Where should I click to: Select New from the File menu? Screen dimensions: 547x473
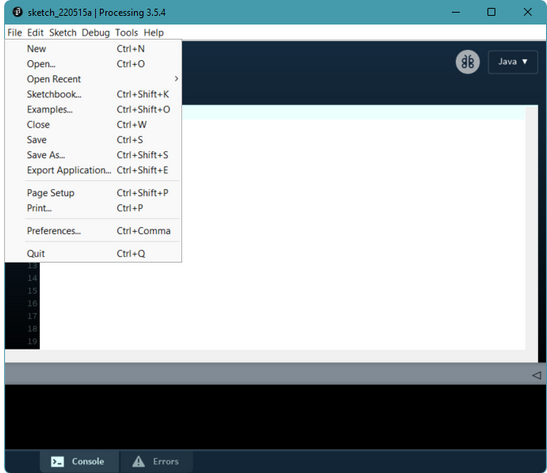click(93, 49)
